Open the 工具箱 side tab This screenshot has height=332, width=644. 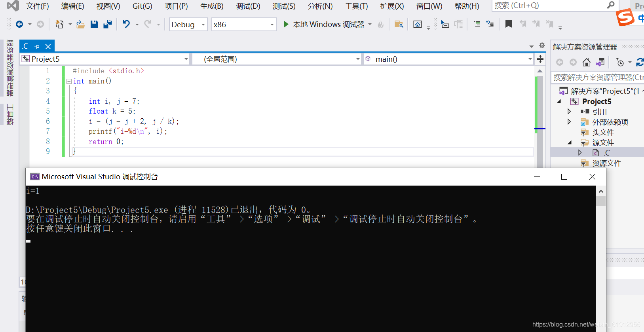click(10, 115)
